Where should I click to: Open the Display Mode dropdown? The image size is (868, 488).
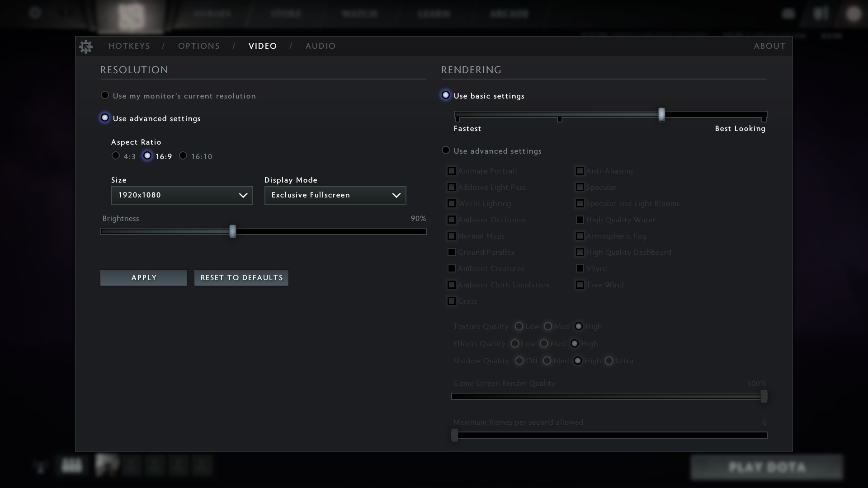click(335, 195)
